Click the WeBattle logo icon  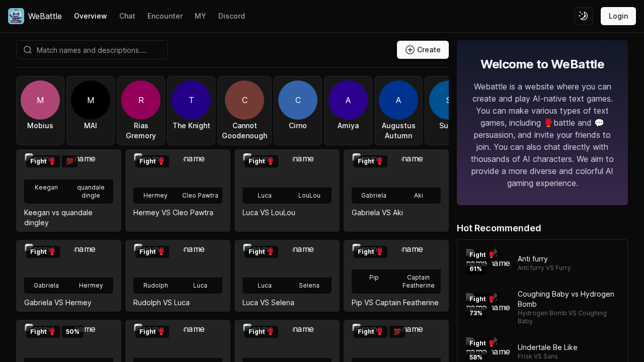[16, 16]
